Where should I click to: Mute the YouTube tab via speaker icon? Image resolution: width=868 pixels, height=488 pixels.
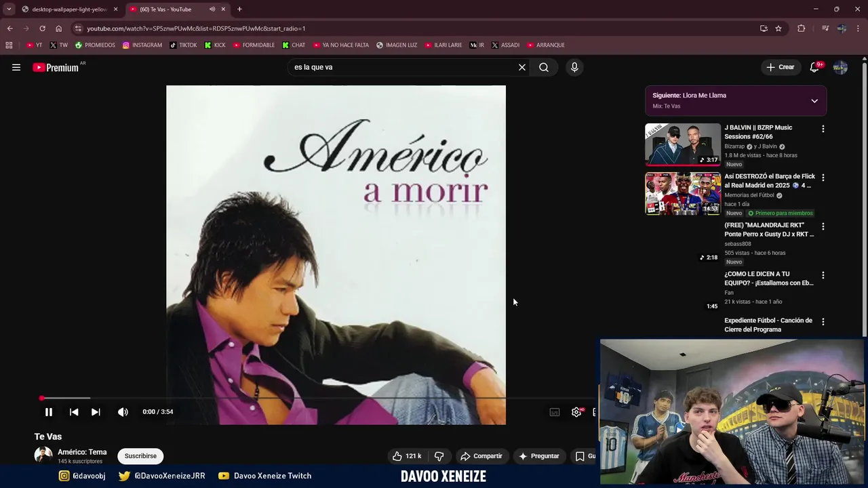(x=212, y=9)
